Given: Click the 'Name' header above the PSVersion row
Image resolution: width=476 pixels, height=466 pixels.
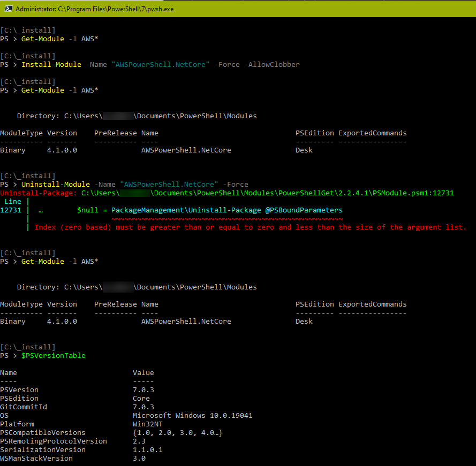Looking at the screenshot, I should (9, 373).
